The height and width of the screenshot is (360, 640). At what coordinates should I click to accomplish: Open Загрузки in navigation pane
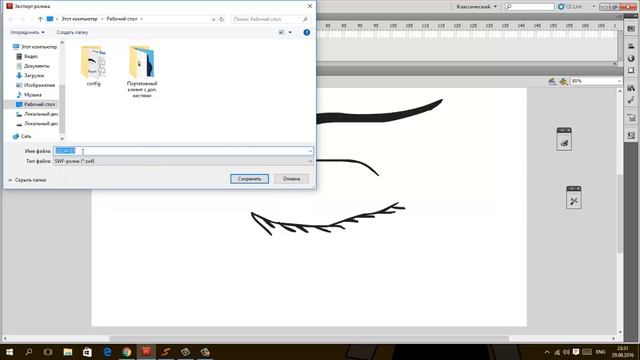[x=30, y=76]
